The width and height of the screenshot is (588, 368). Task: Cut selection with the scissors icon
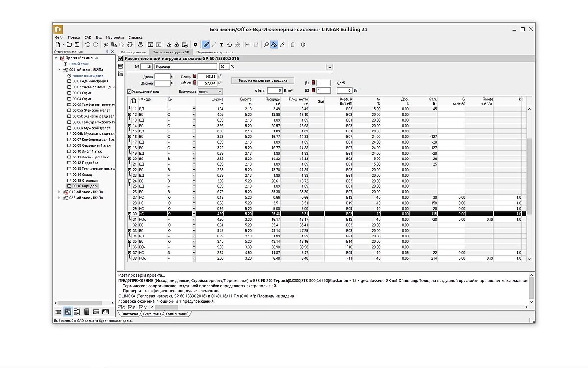pos(105,45)
